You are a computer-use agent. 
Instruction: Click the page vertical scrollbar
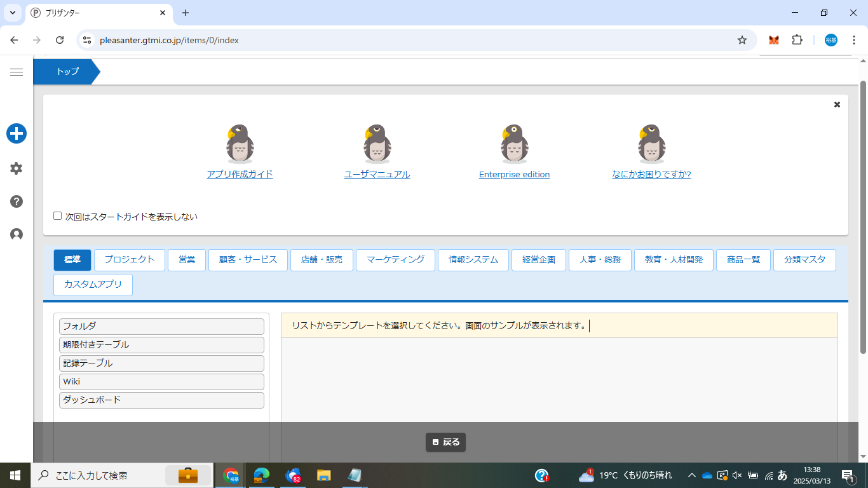[x=863, y=216]
